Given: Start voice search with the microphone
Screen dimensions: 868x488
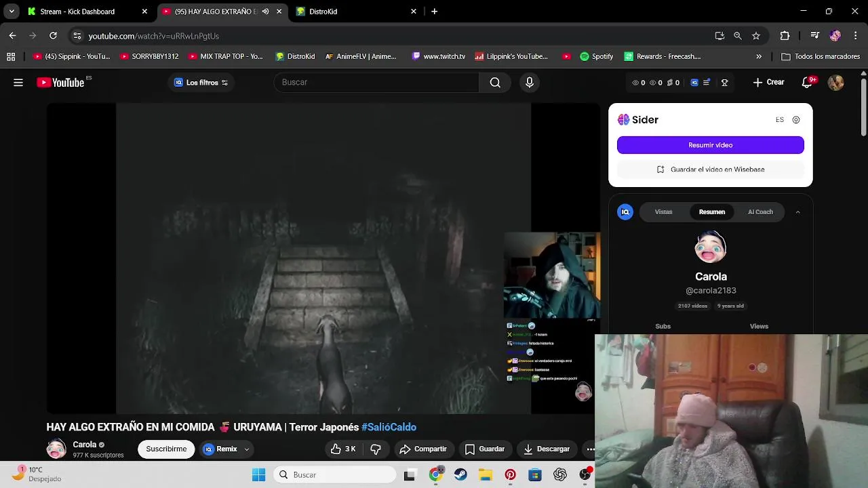Looking at the screenshot, I should click(530, 83).
